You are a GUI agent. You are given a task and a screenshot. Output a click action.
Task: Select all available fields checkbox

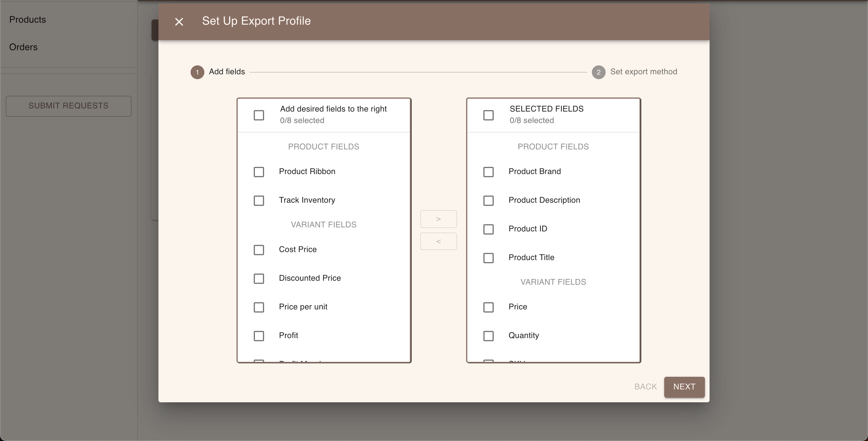coord(259,115)
